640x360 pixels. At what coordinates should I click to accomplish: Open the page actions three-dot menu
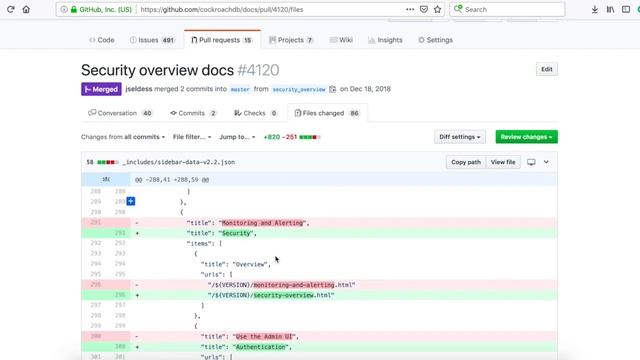tap(410, 9)
